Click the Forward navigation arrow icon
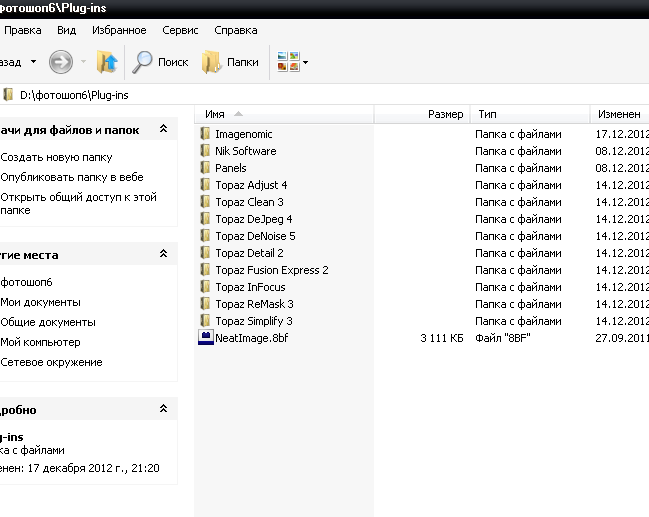 click(x=61, y=62)
